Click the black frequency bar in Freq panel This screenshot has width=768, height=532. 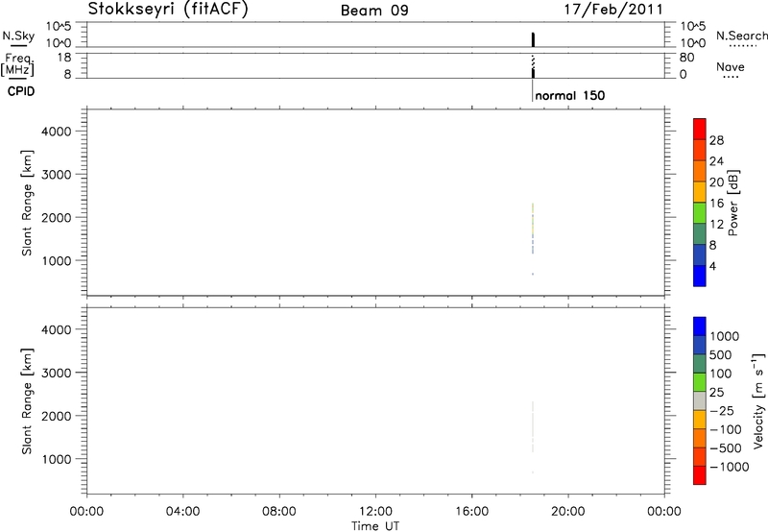tap(533, 73)
